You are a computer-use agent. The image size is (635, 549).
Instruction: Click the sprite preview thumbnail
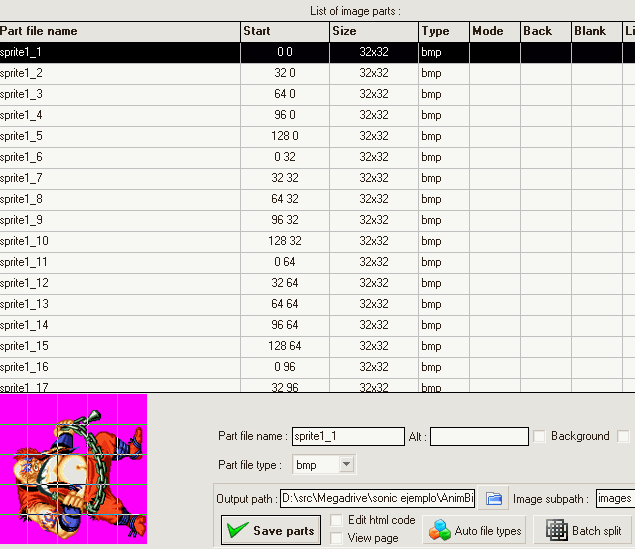tap(74, 469)
